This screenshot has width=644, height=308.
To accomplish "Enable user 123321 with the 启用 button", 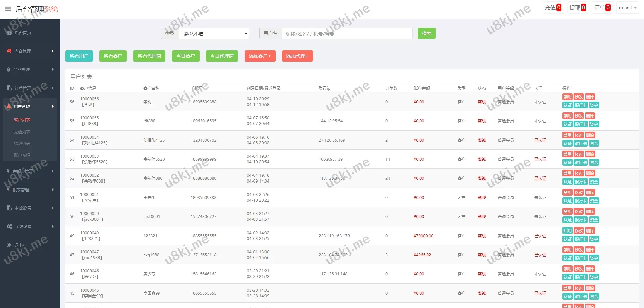I will click(x=567, y=231).
